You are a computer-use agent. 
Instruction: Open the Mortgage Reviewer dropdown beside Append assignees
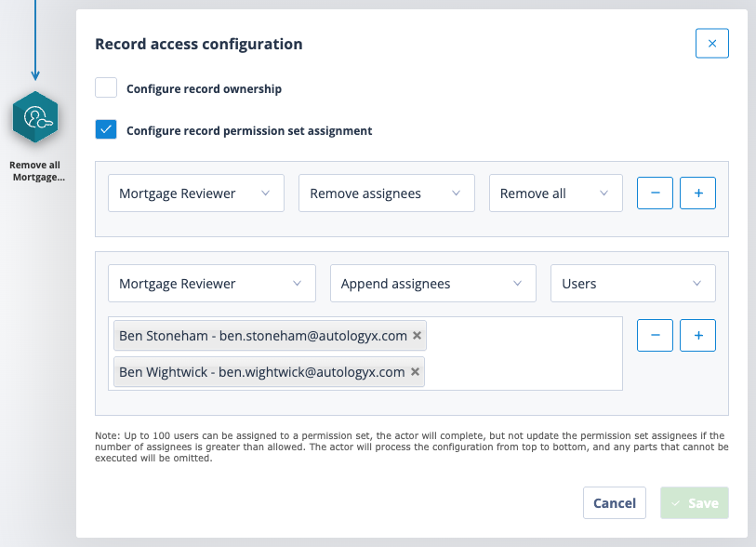pyautogui.click(x=212, y=283)
